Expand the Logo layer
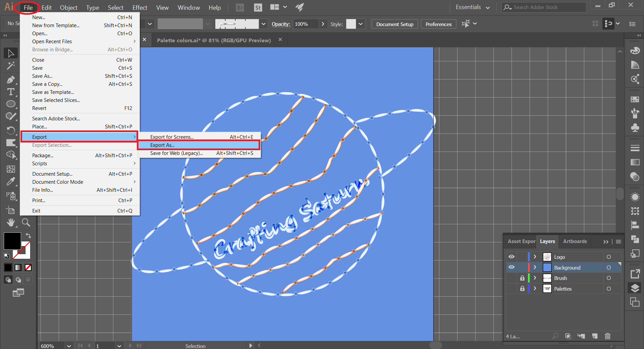Image resolution: width=644 pixels, height=349 pixels. pos(535,257)
